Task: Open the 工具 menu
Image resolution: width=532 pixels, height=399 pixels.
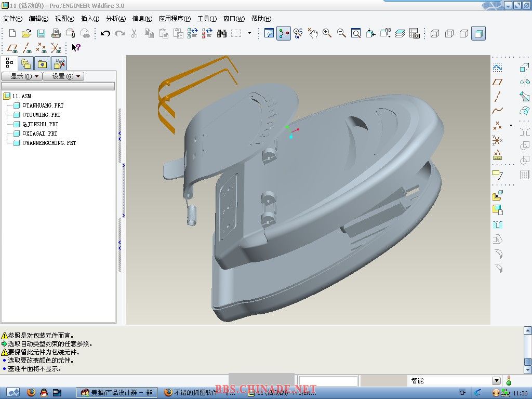Action: [207, 19]
